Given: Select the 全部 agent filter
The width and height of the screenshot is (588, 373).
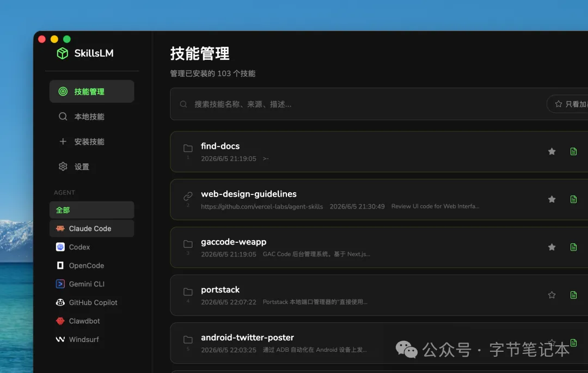Looking at the screenshot, I should click(91, 210).
